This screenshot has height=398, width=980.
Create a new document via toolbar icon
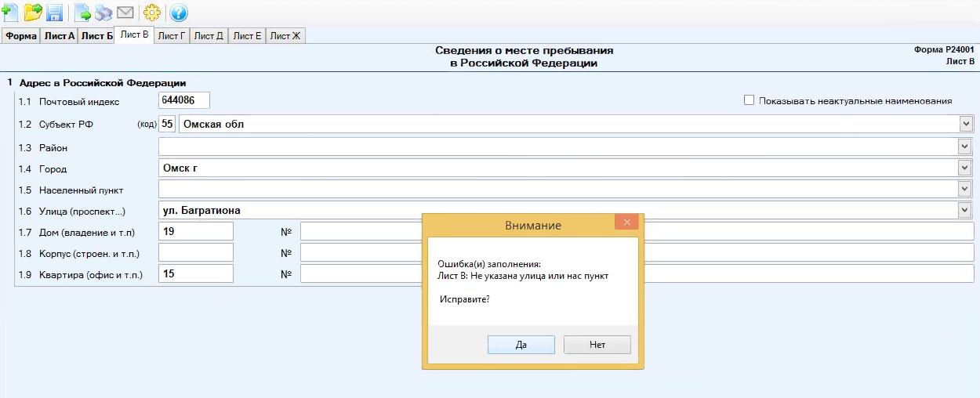point(9,13)
